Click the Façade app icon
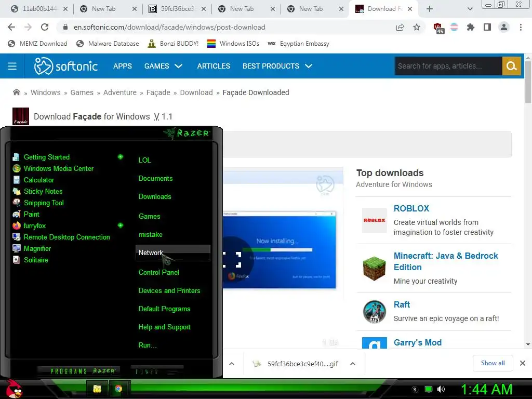 [x=21, y=116]
